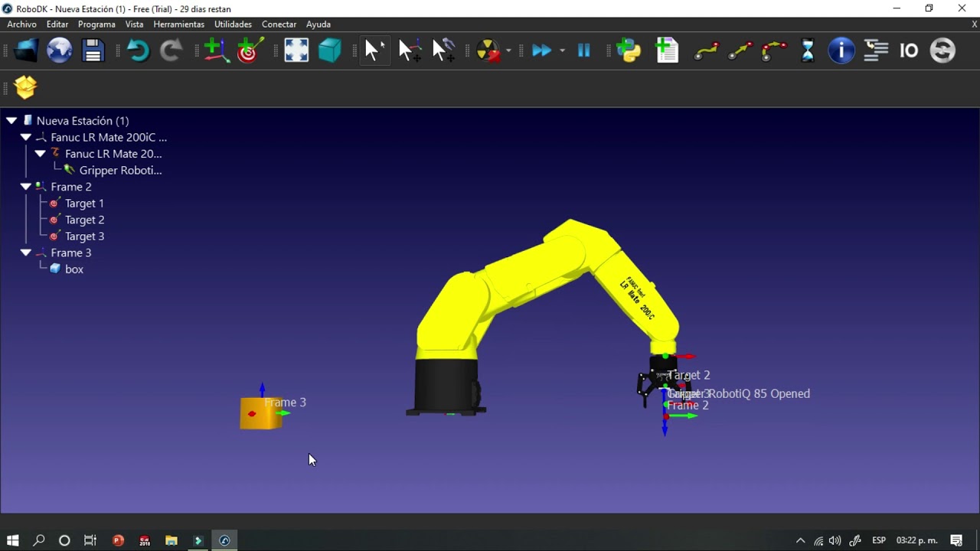The width and height of the screenshot is (980, 551).
Task: Open the simulation speed dropdown arrow
Action: point(562,51)
